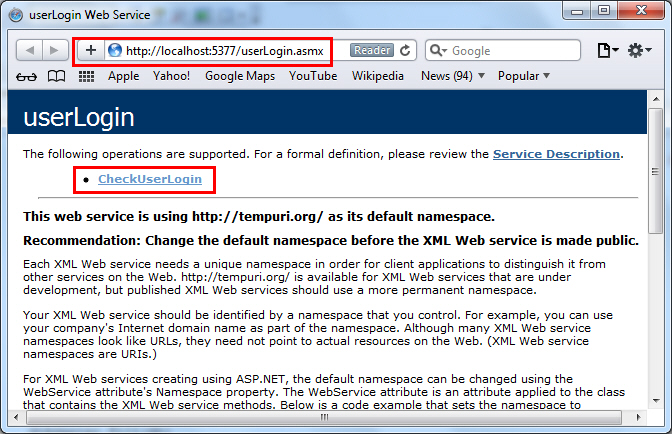Image resolution: width=672 pixels, height=434 pixels.
Task: Click the horizontal scrollbar left arrow
Action: [16, 417]
